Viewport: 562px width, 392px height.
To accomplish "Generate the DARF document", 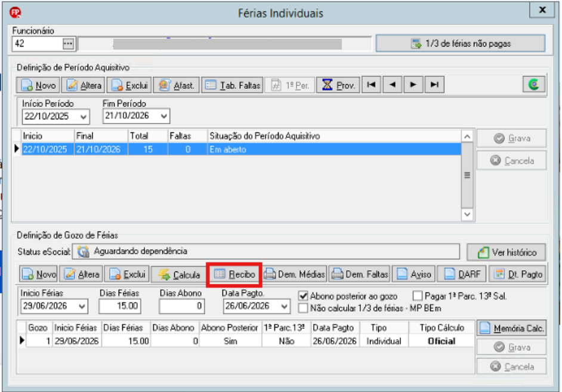I will 462,274.
